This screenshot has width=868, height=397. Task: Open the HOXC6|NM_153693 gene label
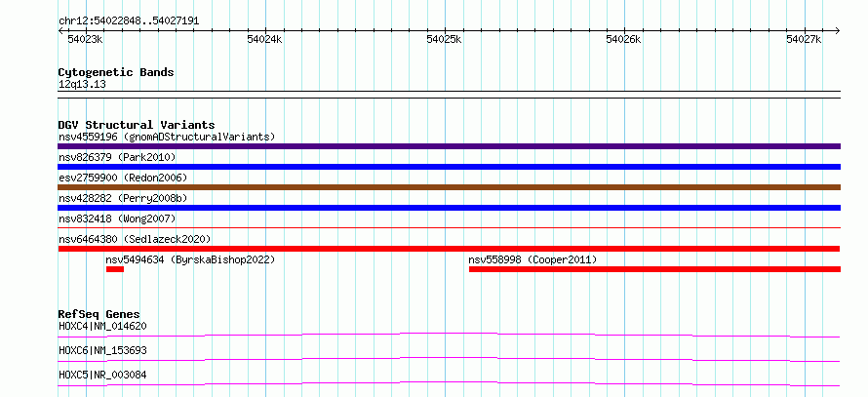pyautogui.click(x=102, y=350)
